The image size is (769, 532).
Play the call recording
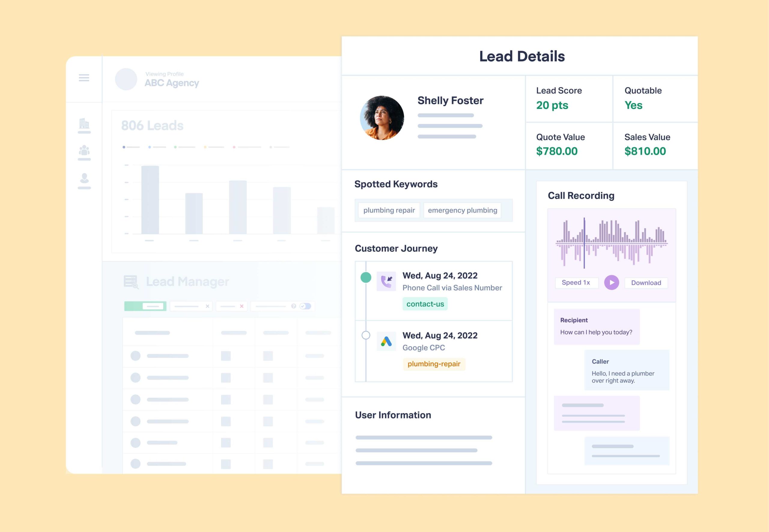pos(612,282)
